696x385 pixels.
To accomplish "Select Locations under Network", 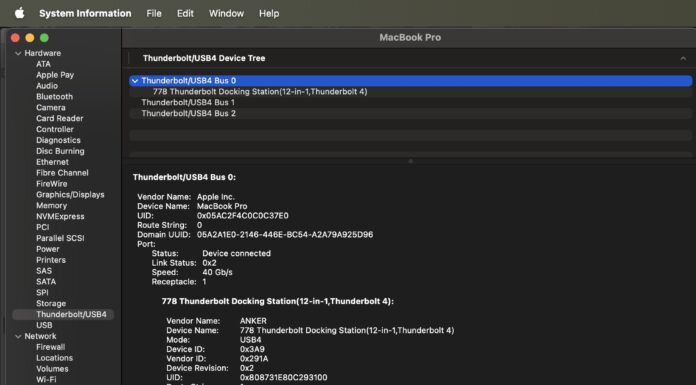I will point(54,358).
